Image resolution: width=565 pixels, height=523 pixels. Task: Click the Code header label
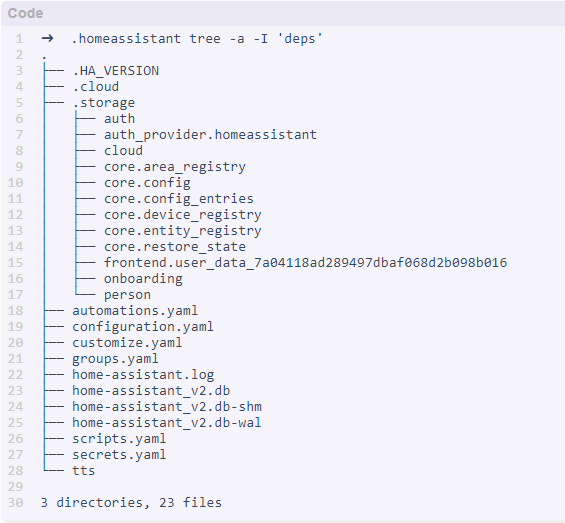(25, 13)
